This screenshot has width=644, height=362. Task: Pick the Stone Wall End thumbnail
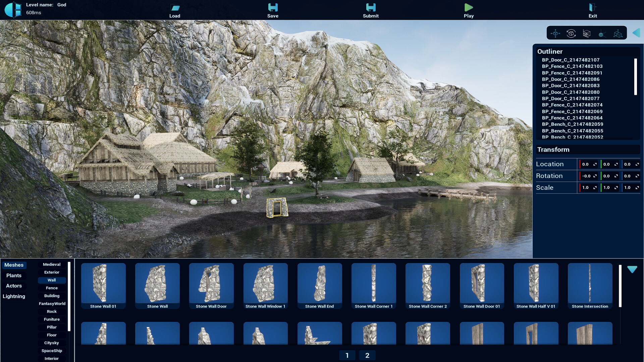point(320,286)
